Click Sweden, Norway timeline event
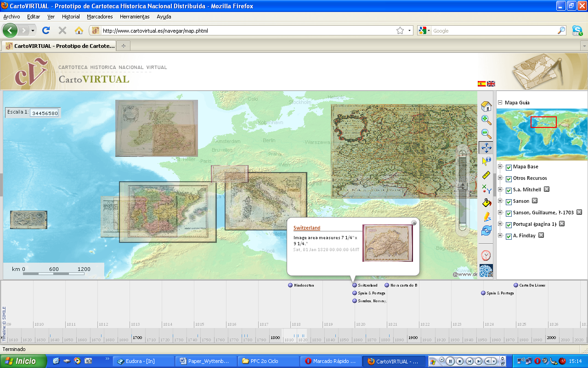Screen dimensions: 588x368 point(370,301)
